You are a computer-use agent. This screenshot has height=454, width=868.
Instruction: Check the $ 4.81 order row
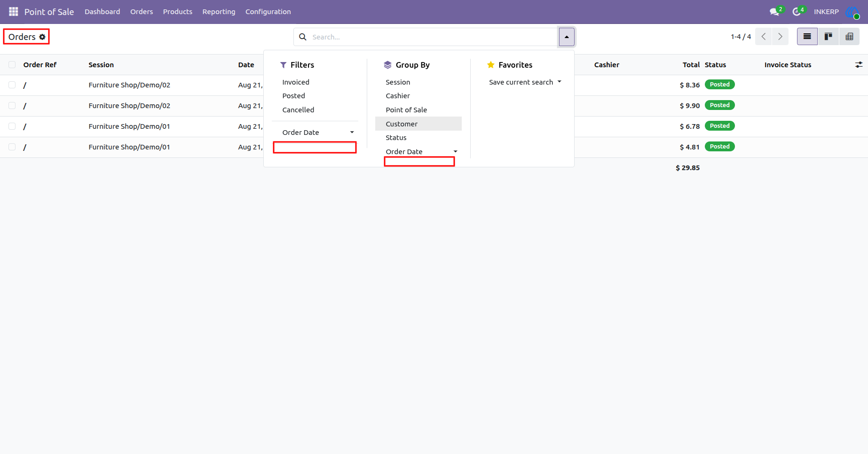pyautogui.click(x=12, y=147)
